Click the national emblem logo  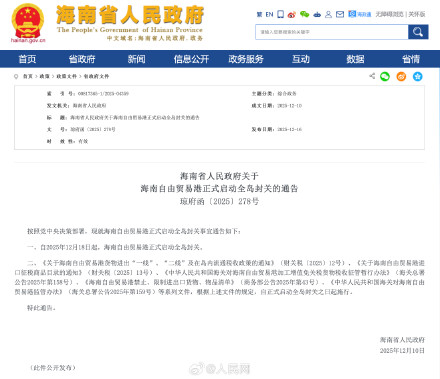pos(28,21)
